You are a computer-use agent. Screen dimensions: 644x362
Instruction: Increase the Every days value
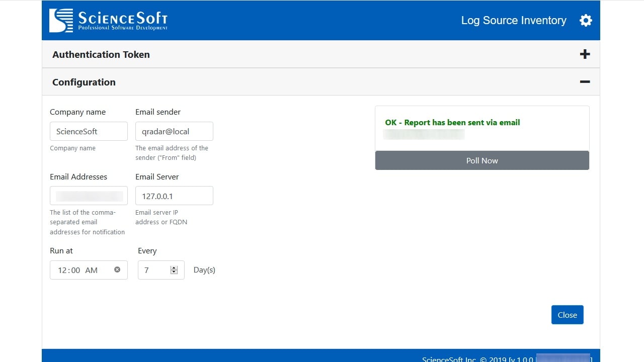(x=174, y=267)
